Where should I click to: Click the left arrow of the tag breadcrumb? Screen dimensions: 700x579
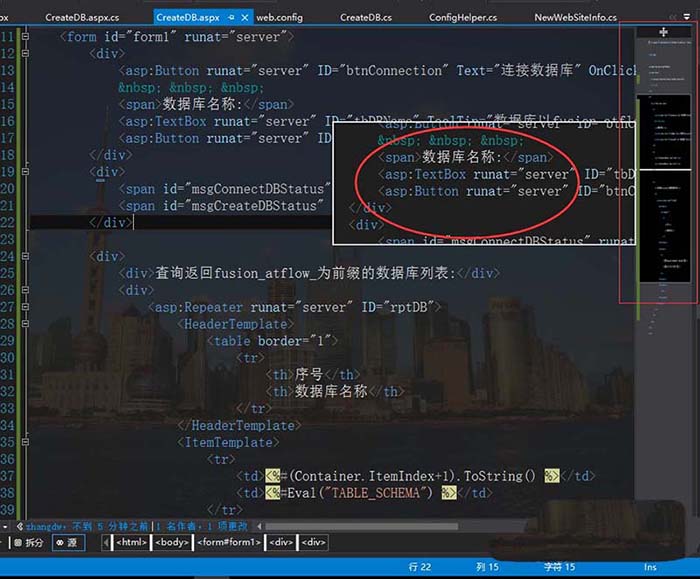106,542
